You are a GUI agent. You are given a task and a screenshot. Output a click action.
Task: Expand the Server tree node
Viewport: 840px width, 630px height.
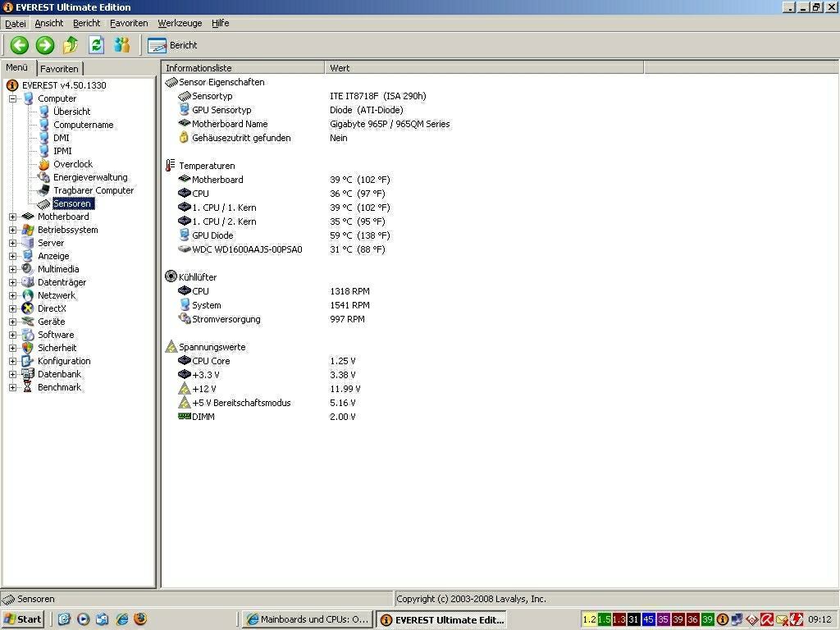[x=12, y=243]
